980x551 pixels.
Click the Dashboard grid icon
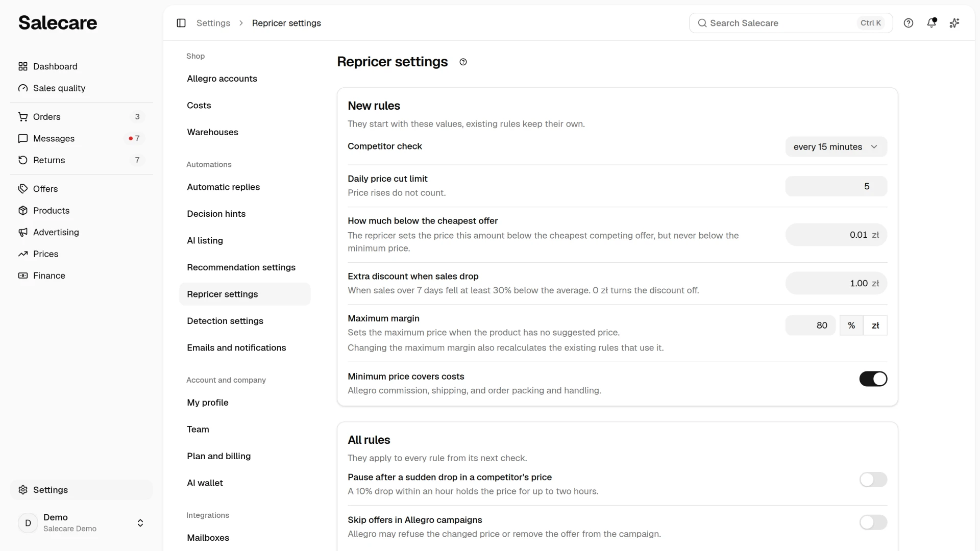point(23,66)
